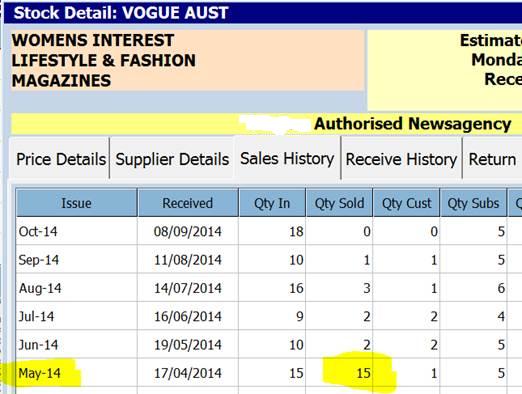Click received date 08/09/2014
This screenshot has height=394, width=522.
pos(188,231)
